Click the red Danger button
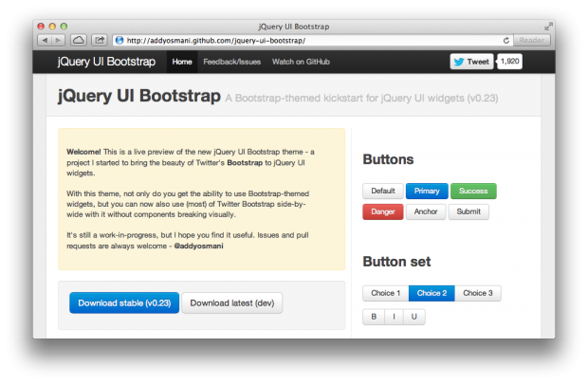 click(x=383, y=211)
